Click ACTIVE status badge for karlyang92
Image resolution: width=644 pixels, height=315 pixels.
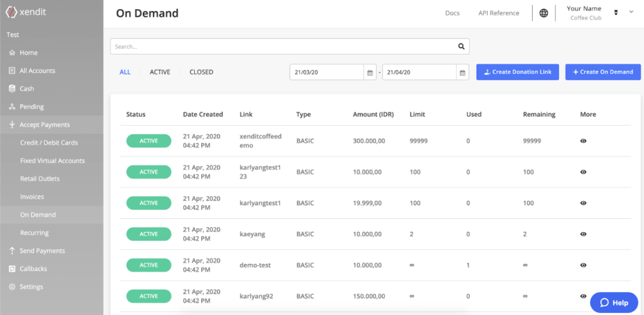pyautogui.click(x=148, y=296)
